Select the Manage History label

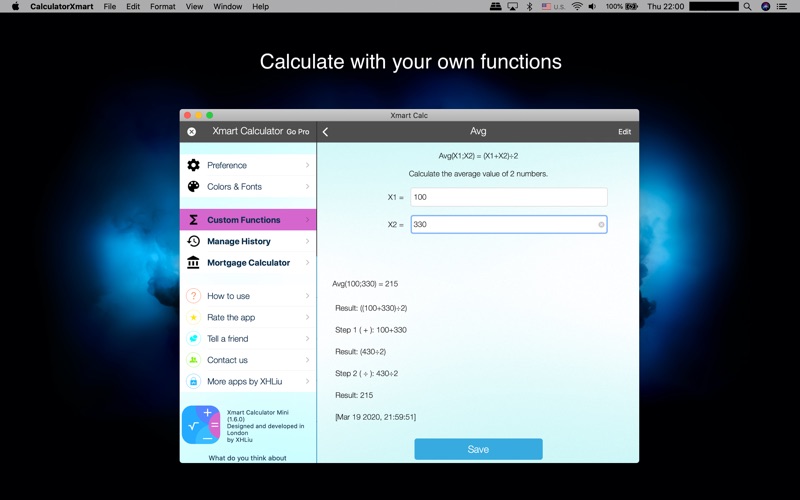click(239, 241)
